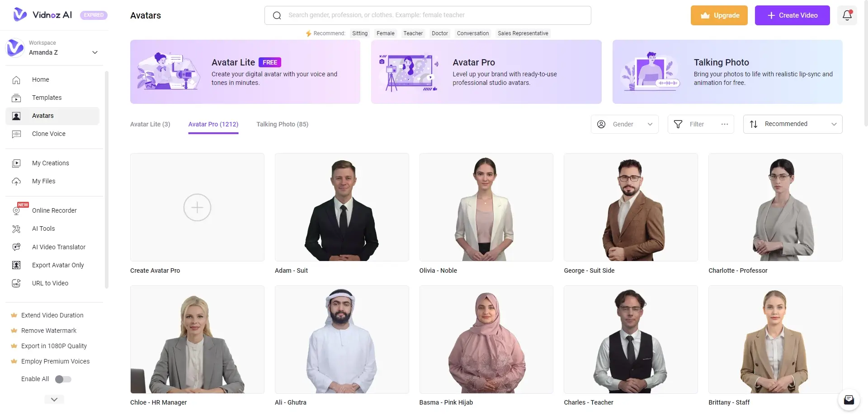Viewport: 868px width, 415px height.
Task: Launch the Online Recorder tool
Action: [54, 210]
